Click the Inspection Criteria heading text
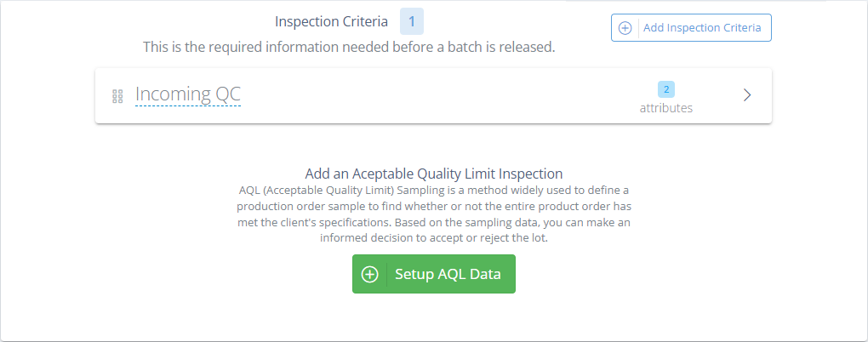The height and width of the screenshot is (342, 868). pyautogui.click(x=331, y=21)
